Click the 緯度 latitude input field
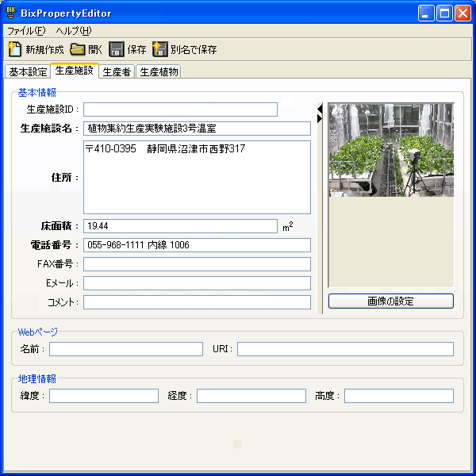476x476 pixels. click(x=103, y=396)
